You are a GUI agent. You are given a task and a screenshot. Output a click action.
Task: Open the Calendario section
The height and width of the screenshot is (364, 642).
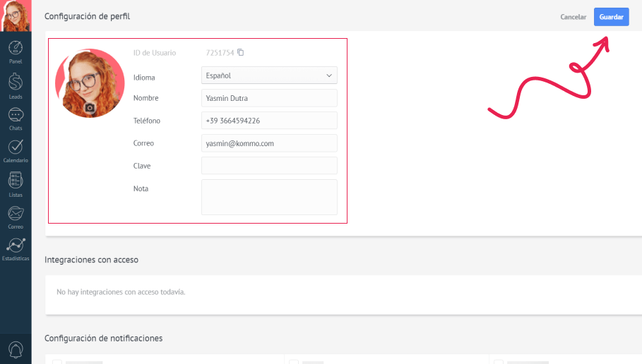point(16,150)
